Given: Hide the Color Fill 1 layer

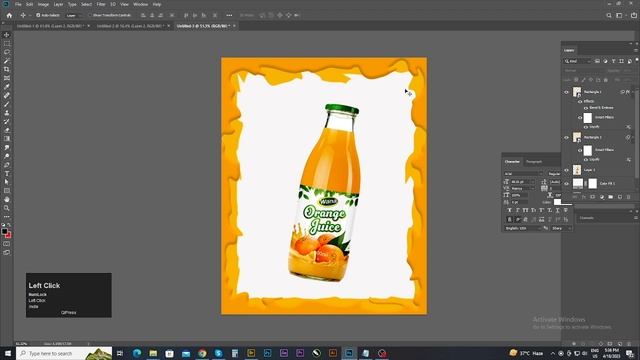Looking at the screenshot, I should 566,184.
